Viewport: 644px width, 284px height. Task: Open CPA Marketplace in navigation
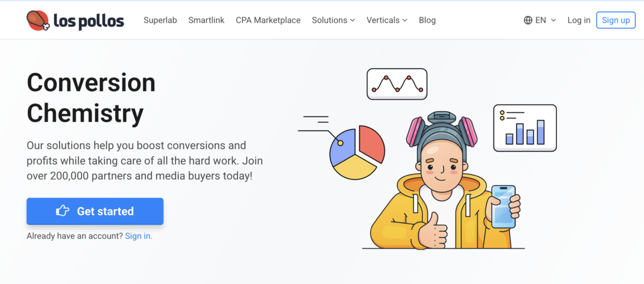click(x=268, y=20)
